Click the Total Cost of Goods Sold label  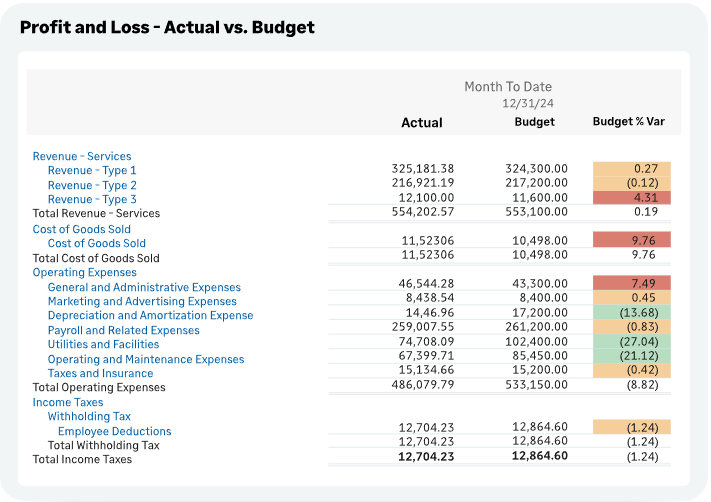point(96,258)
